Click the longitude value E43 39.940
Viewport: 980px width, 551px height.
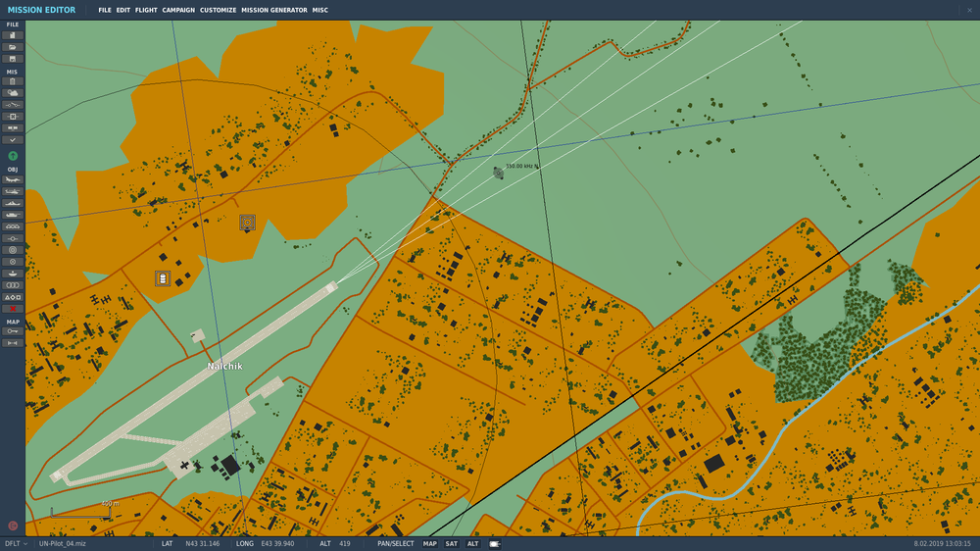[x=277, y=544]
